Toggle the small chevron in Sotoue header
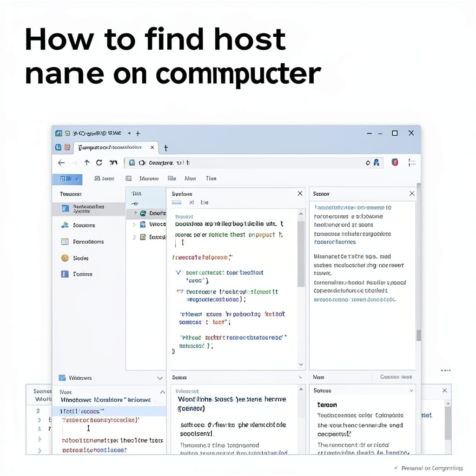The width and height of the screenshot is (476, 476). (411, 390)
